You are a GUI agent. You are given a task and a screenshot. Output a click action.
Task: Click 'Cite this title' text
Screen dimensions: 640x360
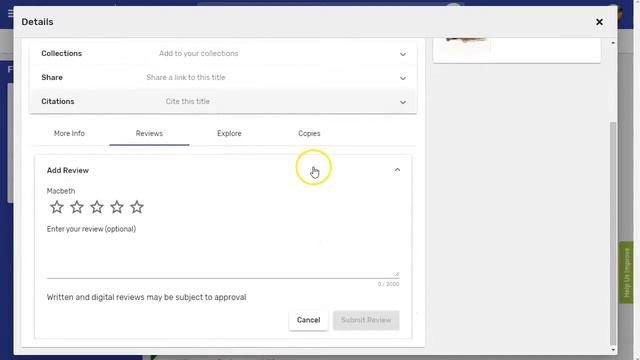pyautogui.click(x=188, y=102)
